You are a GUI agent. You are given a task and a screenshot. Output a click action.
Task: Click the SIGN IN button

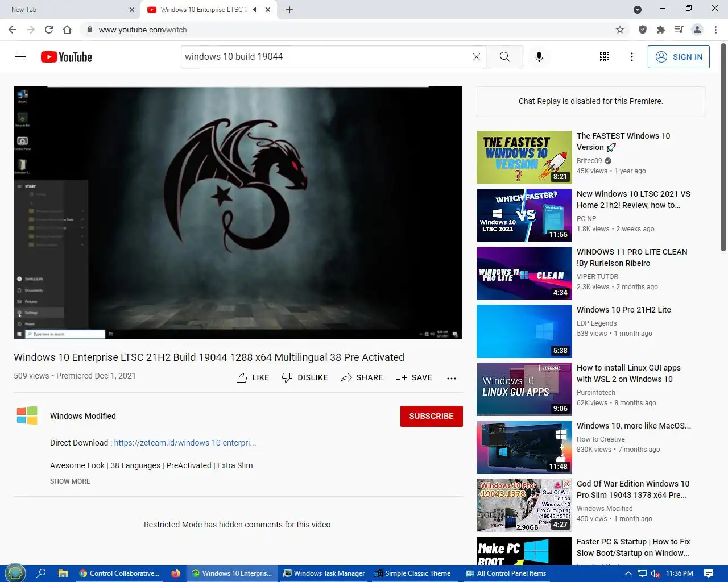tap(679, 57)
